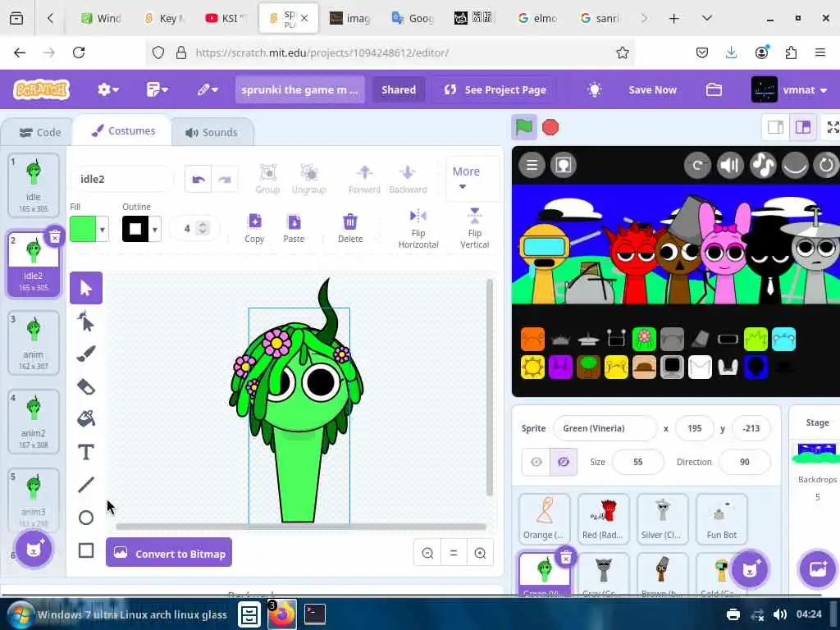Open the Choose a Costume cat button
The height and width of the screenshot is (630, 840).
(34, 549)
